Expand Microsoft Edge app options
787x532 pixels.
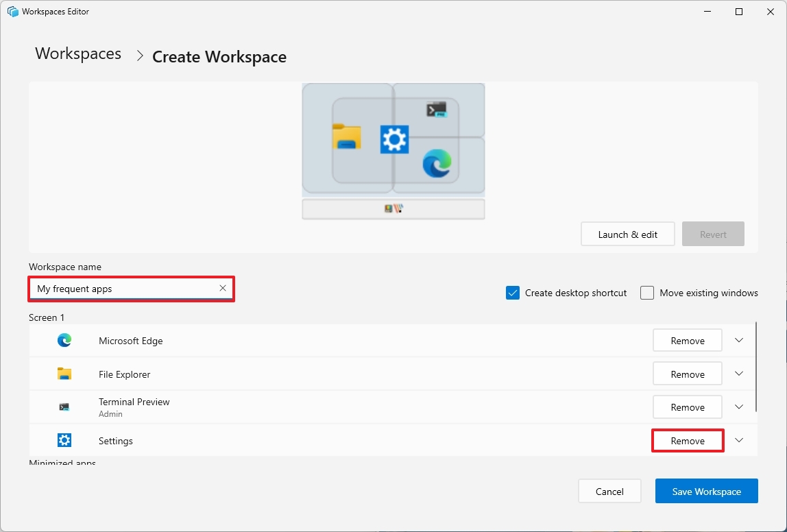tap(738, 340)
